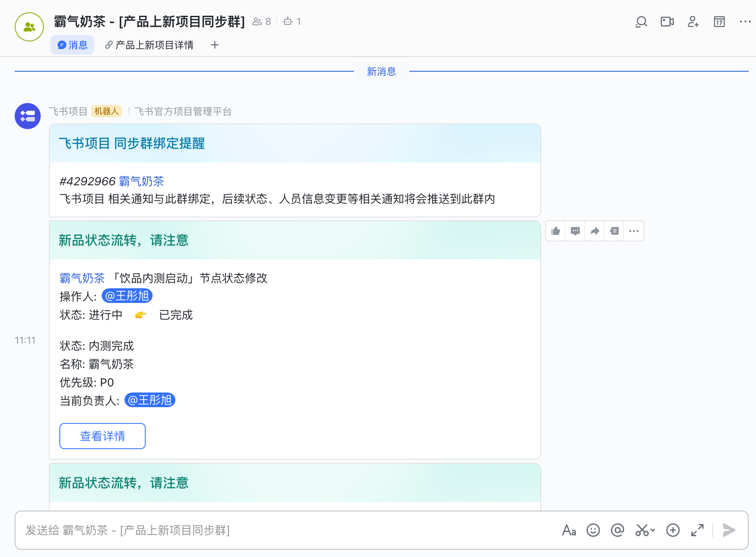Click the group title 霸气奶茶 - [产品上新项目同步群]

point(149,21)
